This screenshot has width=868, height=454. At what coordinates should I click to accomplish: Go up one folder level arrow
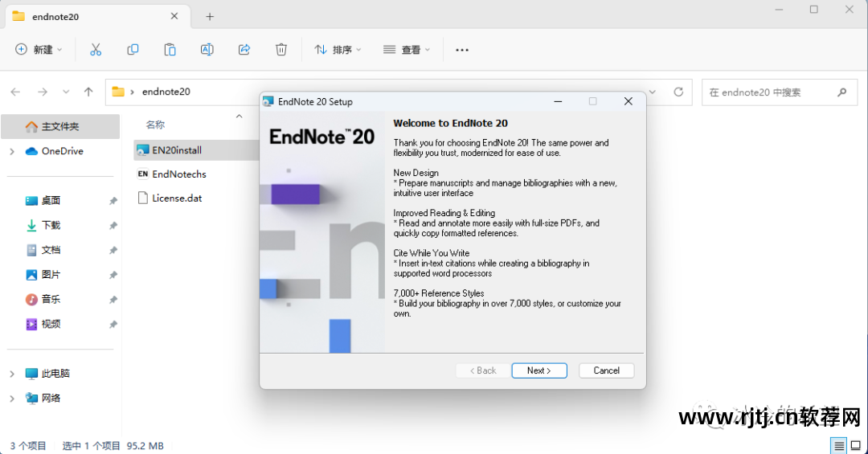[x=88, y=92]
